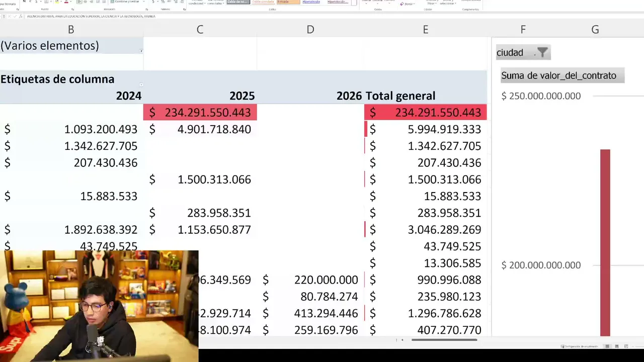Open the (Varios elementos) filter dropdown arrow
Viewport: 644px width, 362px height.
coord(141,51)
